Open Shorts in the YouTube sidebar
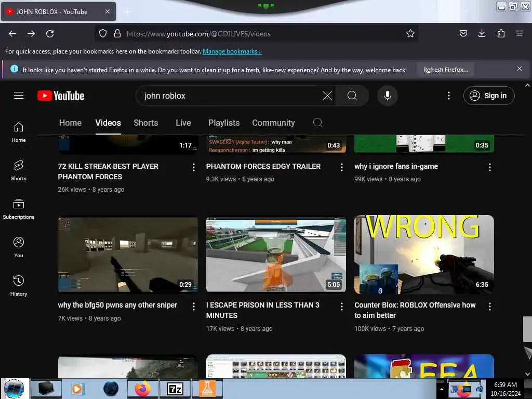This screenshot has height=399, width=532. (19, 170)
